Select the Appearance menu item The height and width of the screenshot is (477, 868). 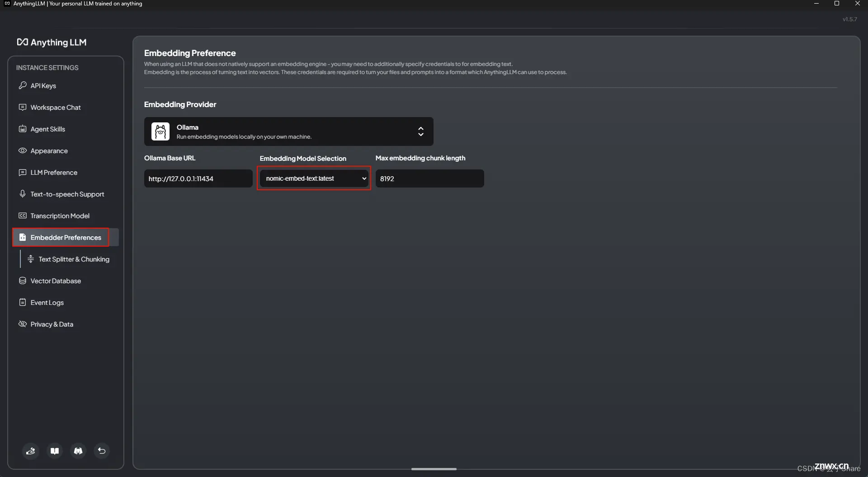click(66, 150)
